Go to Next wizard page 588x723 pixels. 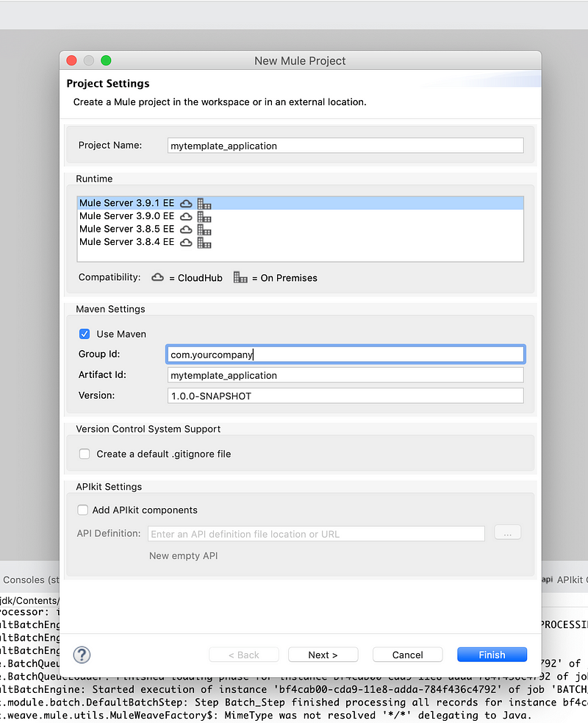[323, 655]
